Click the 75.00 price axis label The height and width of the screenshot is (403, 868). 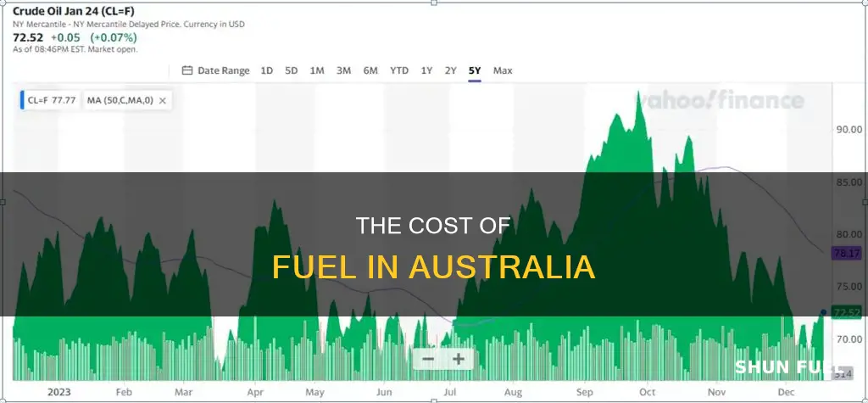(x=848, y=287)
